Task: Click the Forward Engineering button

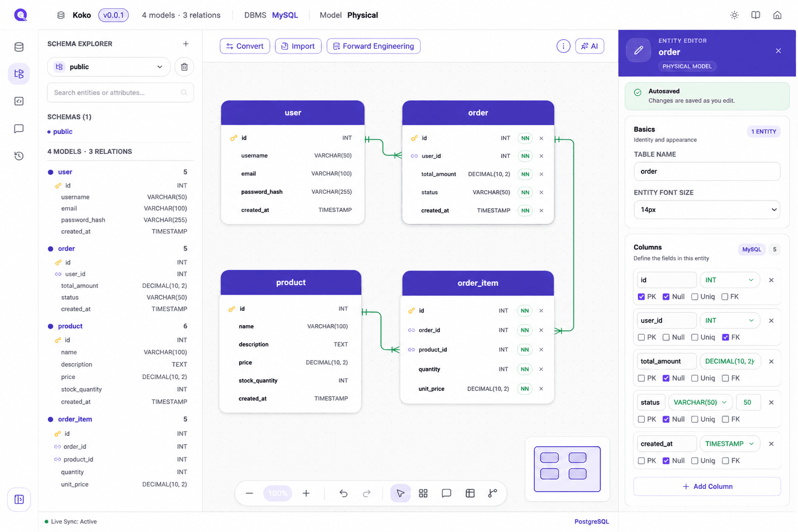Action: pyautogui.click(x=373, y=46)
